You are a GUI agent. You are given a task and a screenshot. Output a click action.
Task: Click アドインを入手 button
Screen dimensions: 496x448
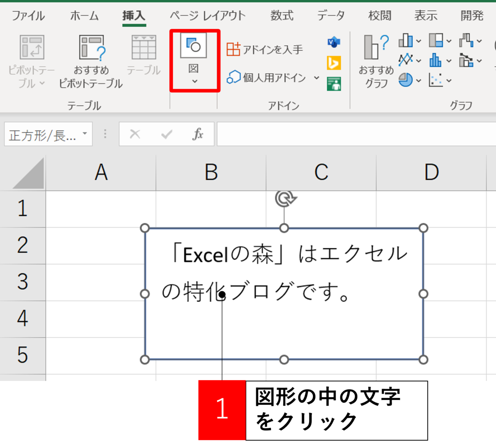pyautogui.click(x=265, y=50)
